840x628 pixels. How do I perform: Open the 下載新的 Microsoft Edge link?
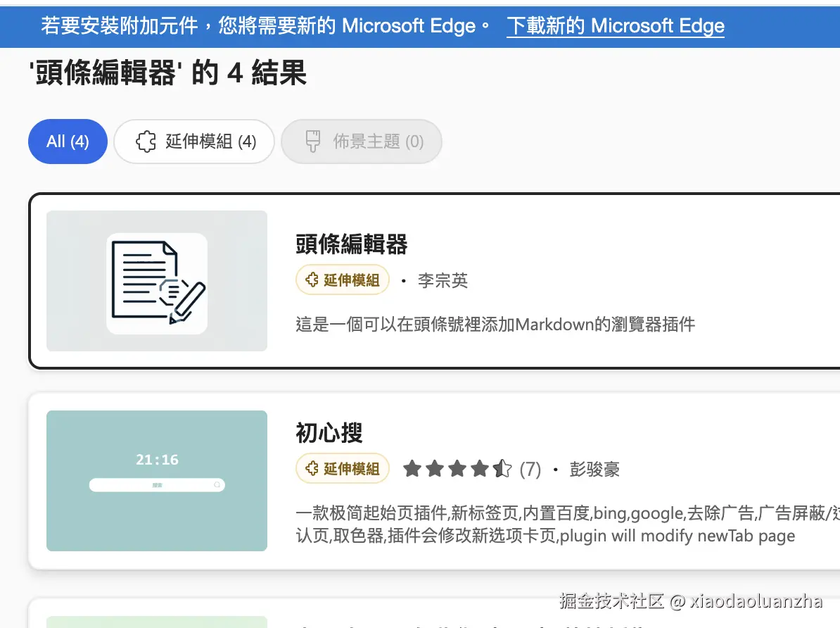click(616, 25)
